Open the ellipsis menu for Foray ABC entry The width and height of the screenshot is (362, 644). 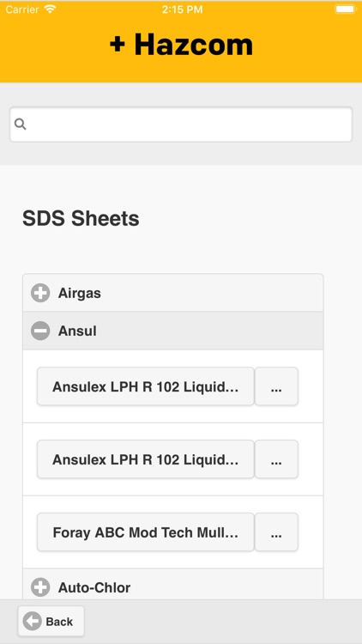tap(276, 532)
